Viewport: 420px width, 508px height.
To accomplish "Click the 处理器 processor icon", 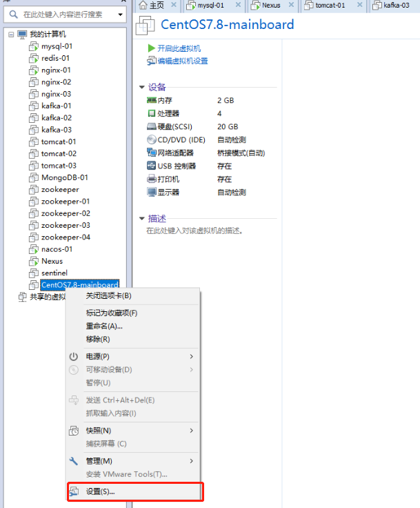I will [152, 113].
